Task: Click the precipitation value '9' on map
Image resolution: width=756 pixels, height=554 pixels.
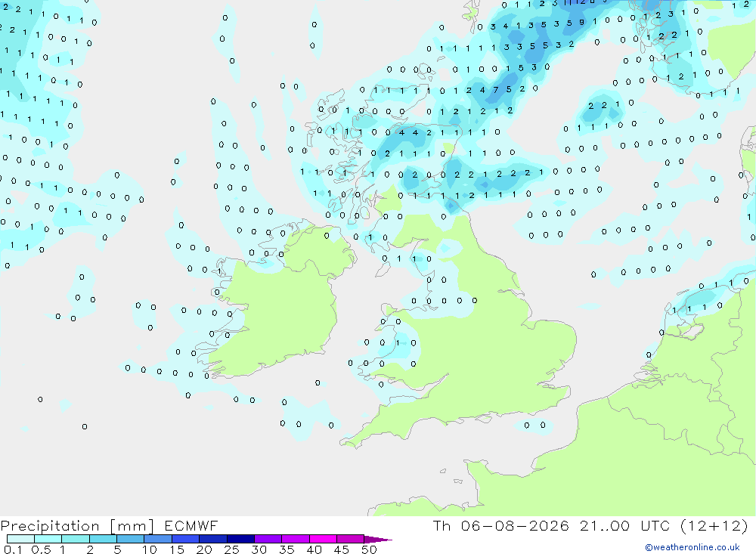Action: coord(582,22)
